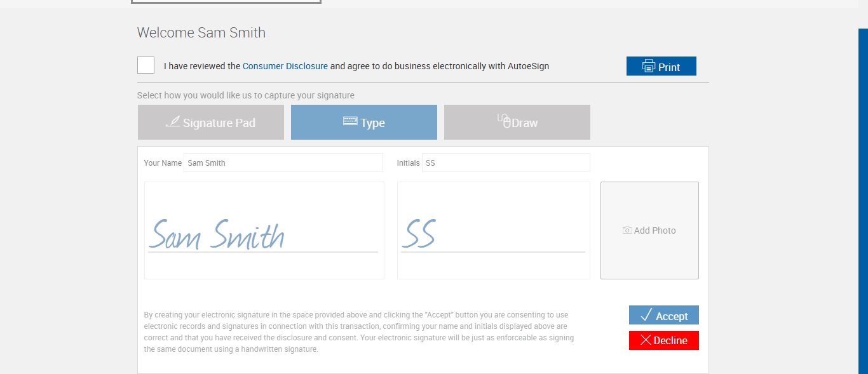Viewport: 868px width, 374px height.
Task: Click the mouse icon on Draw tab
Action: click(x=504, y=121)
